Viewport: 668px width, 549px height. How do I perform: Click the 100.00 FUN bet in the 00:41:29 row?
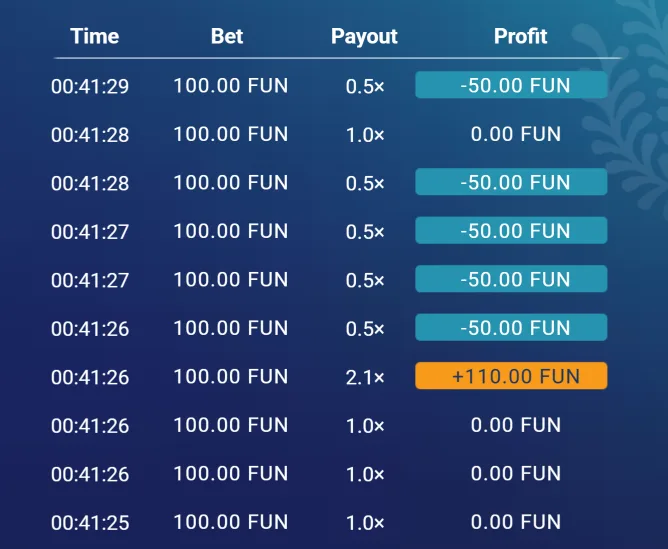pos(230,85)
